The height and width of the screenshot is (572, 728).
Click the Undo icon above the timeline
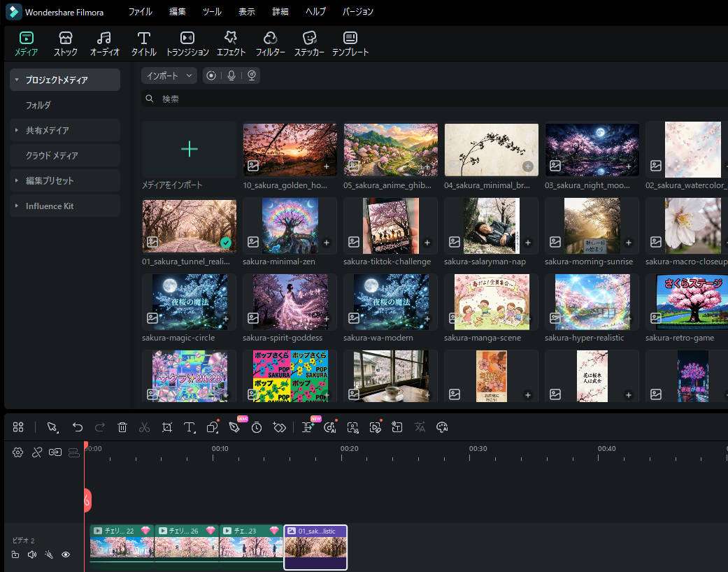tap(78, 427)
